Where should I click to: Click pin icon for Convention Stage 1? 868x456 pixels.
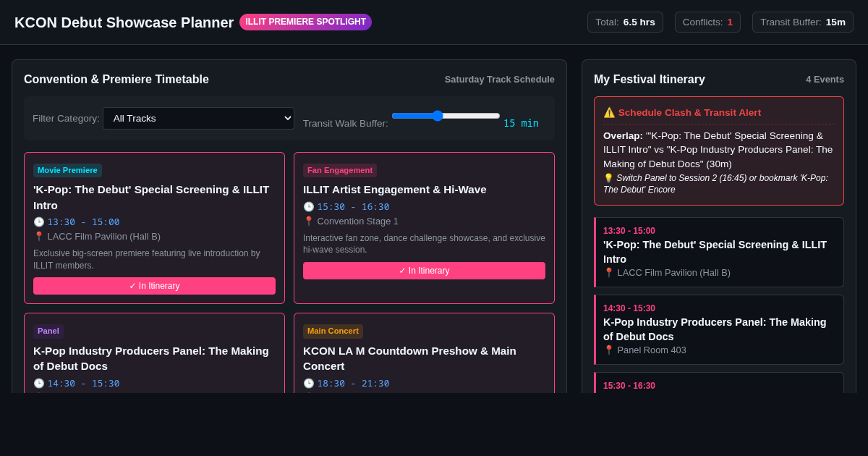[x=309, y=221]
